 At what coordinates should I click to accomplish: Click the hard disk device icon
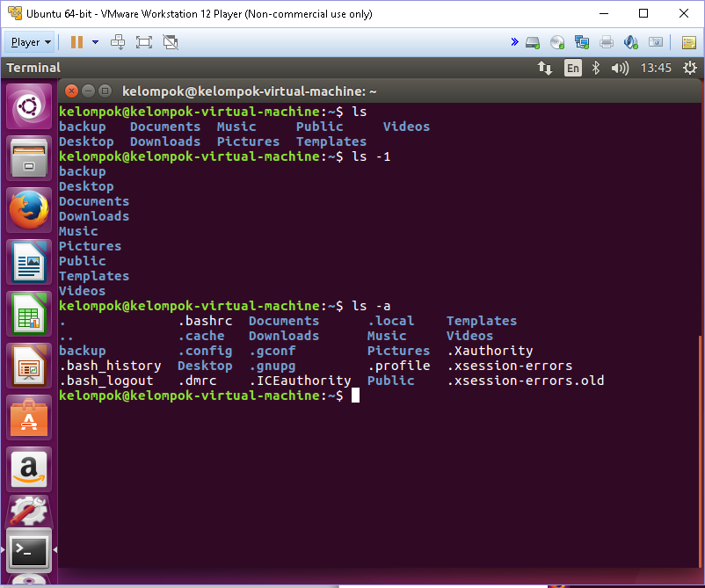click(533, 43)
